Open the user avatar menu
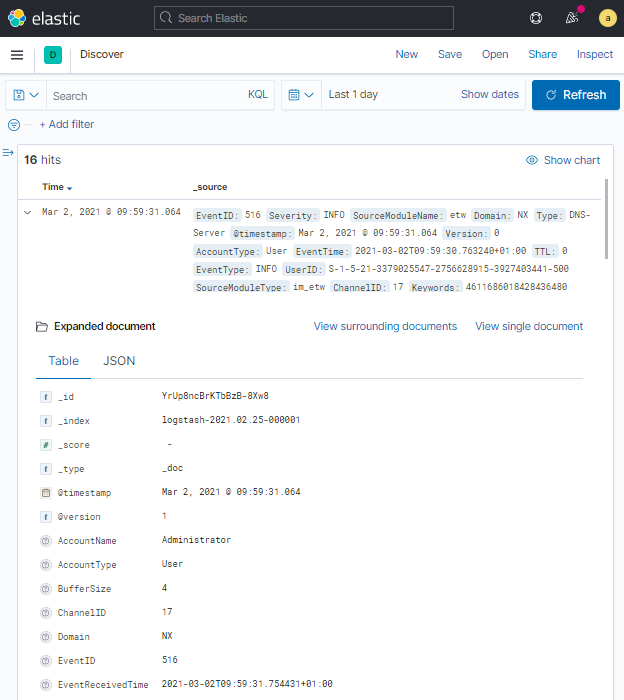The width and height of the screenshot is (624, 700). tap(607, 18)
